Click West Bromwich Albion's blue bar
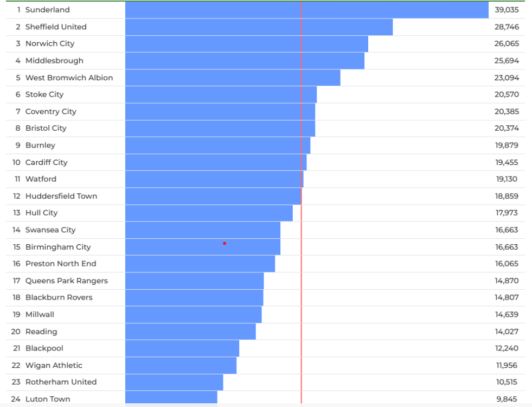 tap(233, 78)
